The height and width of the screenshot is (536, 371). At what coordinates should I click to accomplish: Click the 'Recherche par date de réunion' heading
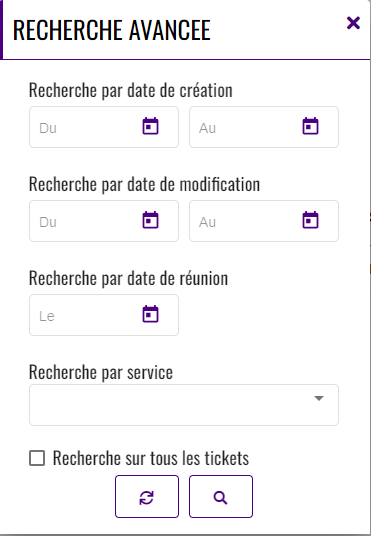point(128,278)
